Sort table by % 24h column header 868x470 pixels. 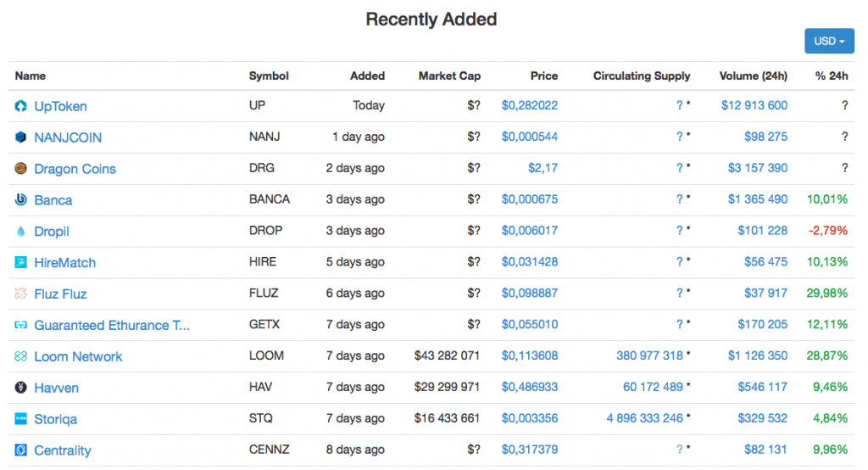tap(831, 76)
